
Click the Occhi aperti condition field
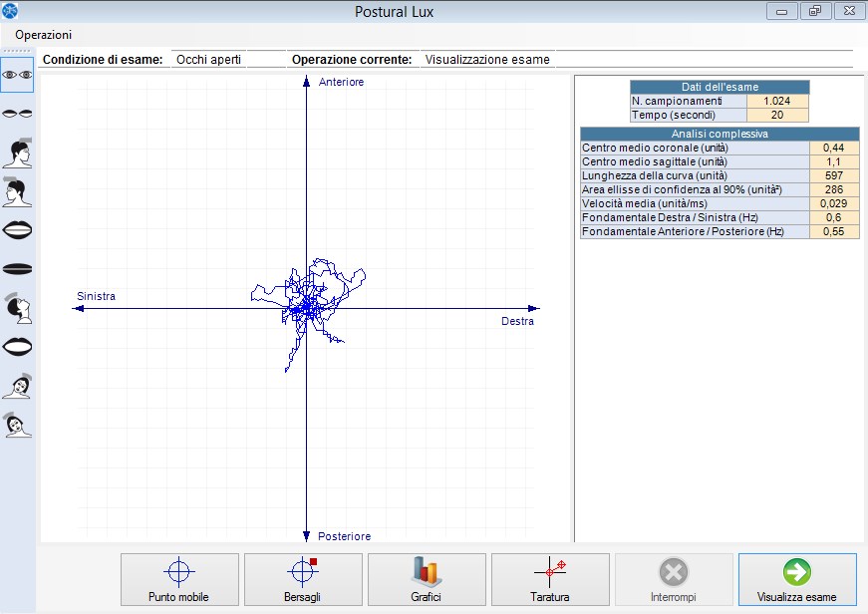click(x=208, y=59)
